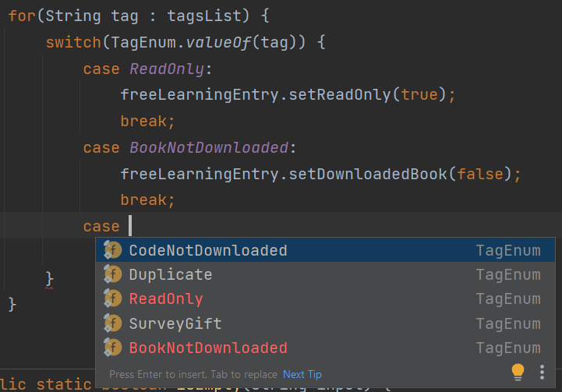The height and width of the screenshot is (392, 562).
Task: Click the valueOf method call in switch
Action: pyautogui.click(x=217, y=43)
